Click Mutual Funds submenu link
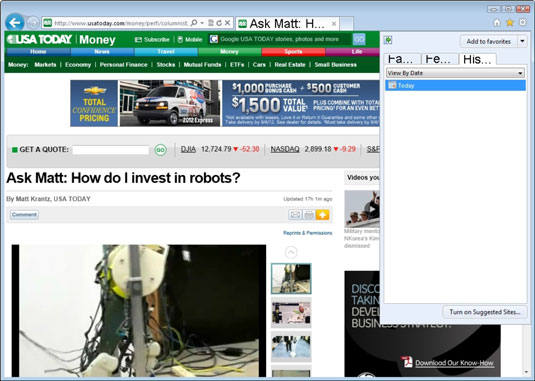 click(x=202, y=65)
